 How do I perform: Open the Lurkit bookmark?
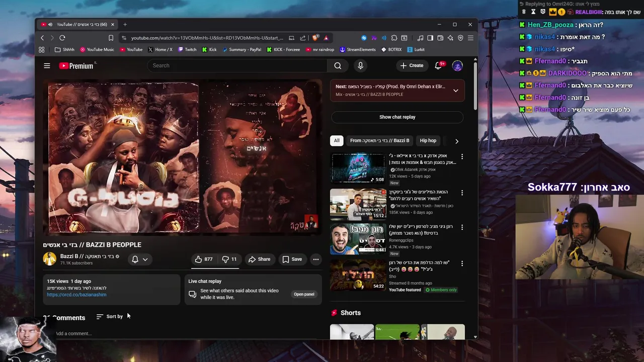coord(416,50)
